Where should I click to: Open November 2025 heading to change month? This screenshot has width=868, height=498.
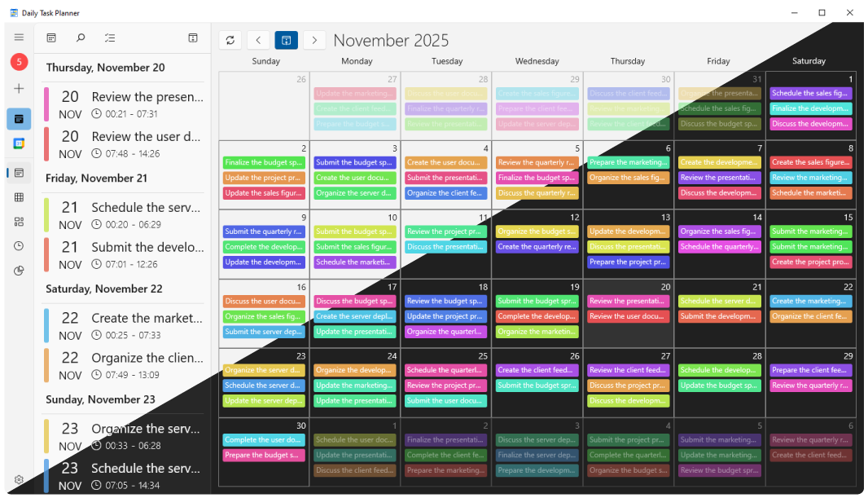(x=391, y=40)
